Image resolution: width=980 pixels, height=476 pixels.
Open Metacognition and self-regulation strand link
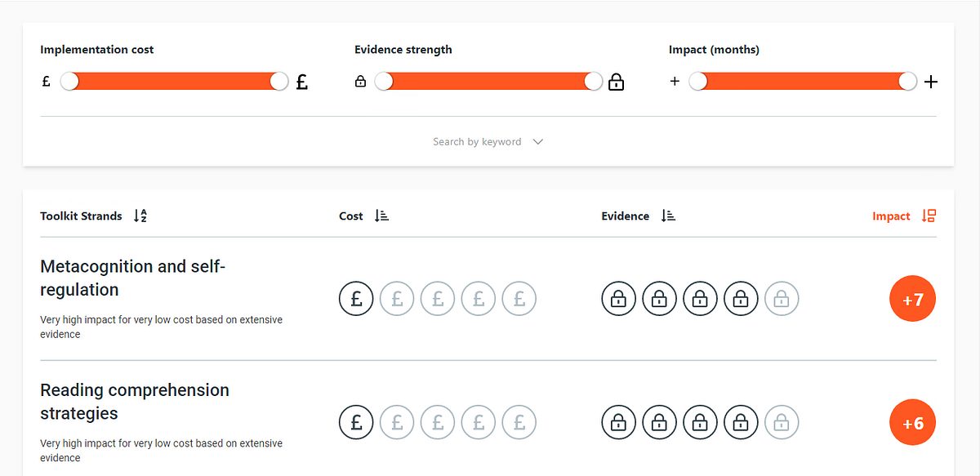132,278
